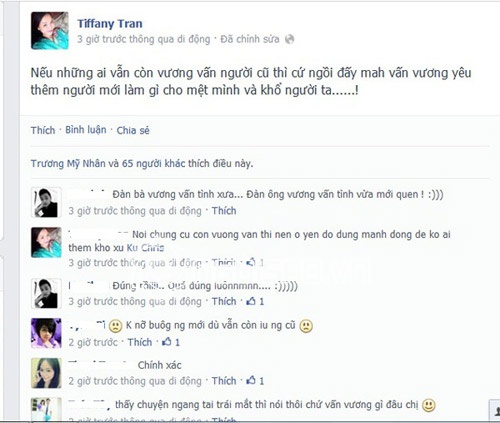Like the 'K nỡ buông ng mới' comment

140,342
